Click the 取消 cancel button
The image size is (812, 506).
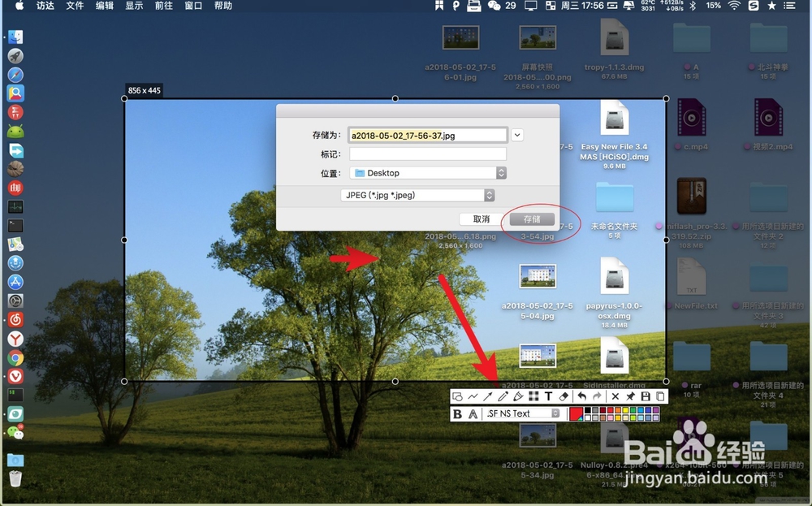(481, 219)
